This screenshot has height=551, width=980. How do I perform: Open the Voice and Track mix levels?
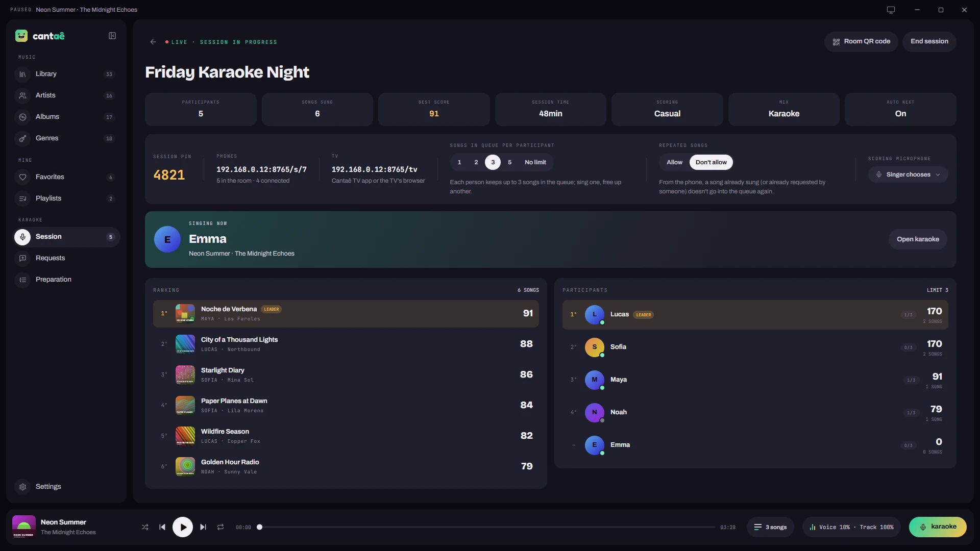pos(851,527)
